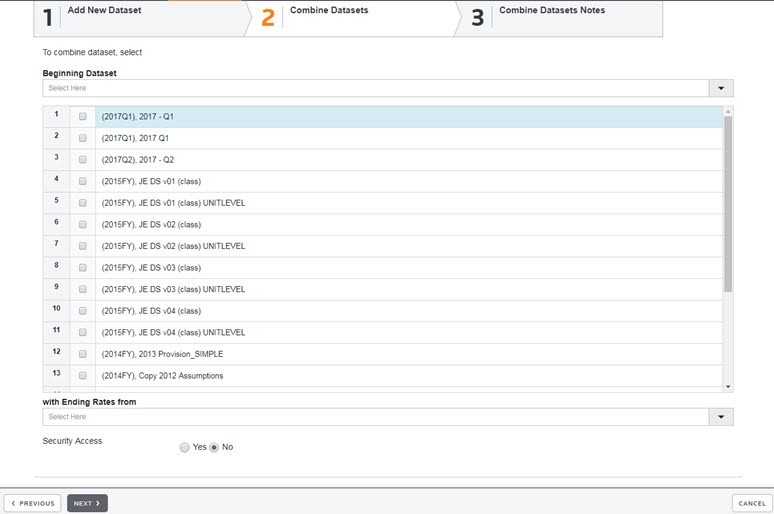Cancel the combine dataset wizard
Viewport: 774px width, 514px height.
750,503
